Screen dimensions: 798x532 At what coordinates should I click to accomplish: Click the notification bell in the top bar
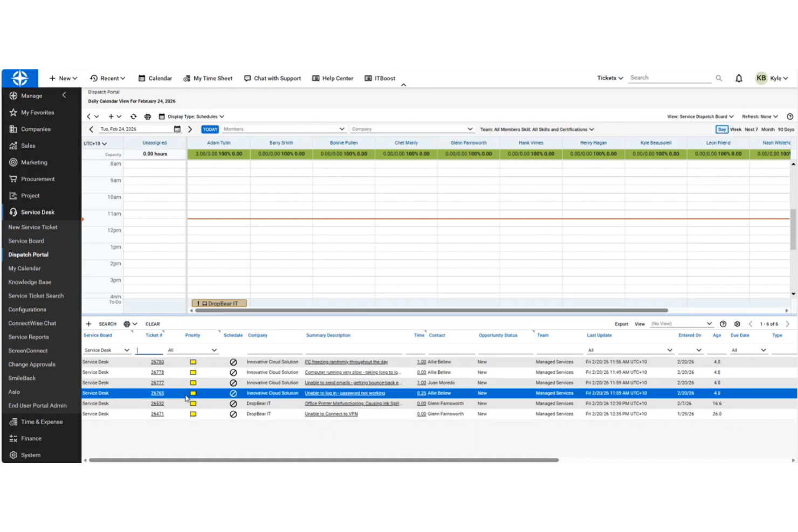[x=739, y=78]
